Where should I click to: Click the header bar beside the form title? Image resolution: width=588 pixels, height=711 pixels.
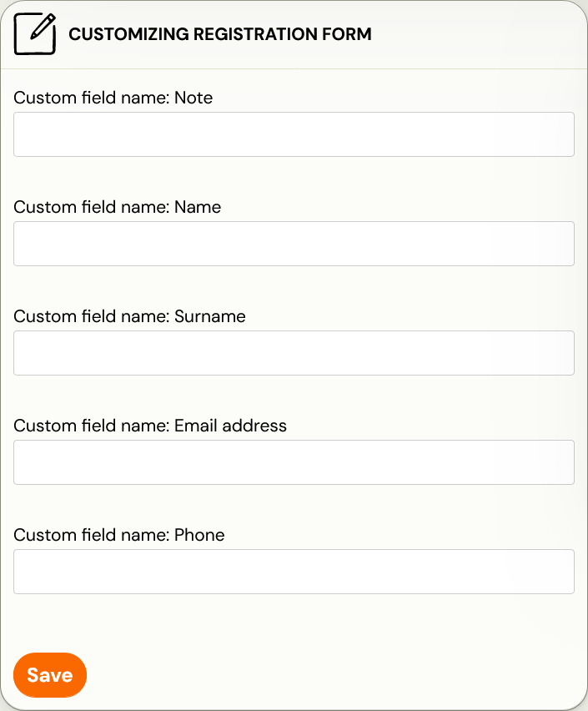pyautogui.click(x=476, y=34)
